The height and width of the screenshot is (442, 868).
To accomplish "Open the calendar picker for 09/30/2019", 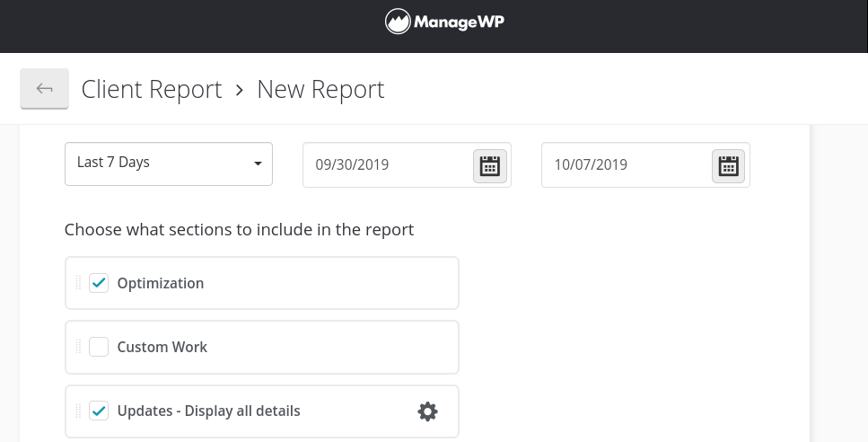I will [489, 165].
